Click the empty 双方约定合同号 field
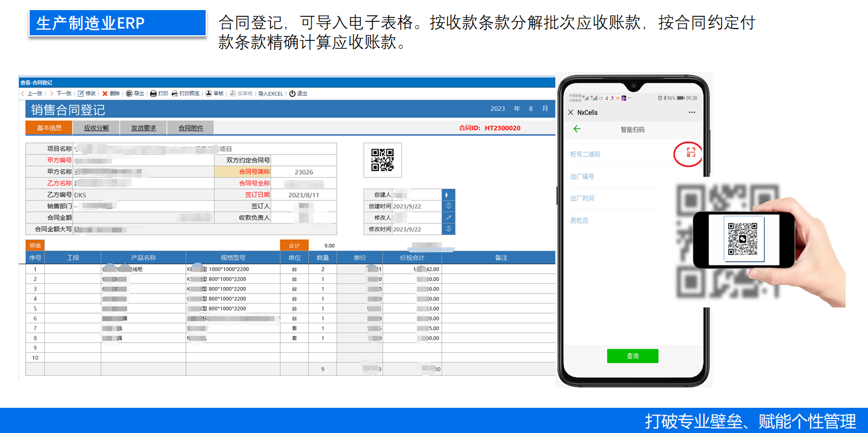 304,160
